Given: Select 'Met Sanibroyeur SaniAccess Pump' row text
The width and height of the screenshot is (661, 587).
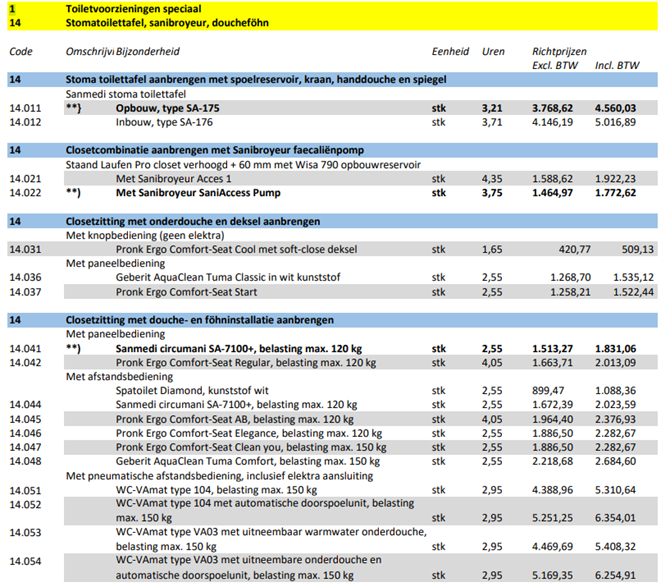Looking at the screenshot, I should [197, 192].
